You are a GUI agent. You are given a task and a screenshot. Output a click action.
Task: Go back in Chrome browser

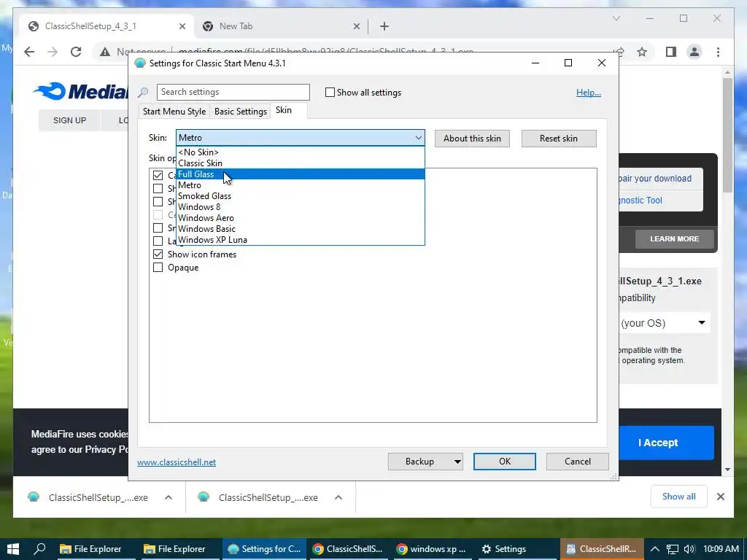point(29,52)
